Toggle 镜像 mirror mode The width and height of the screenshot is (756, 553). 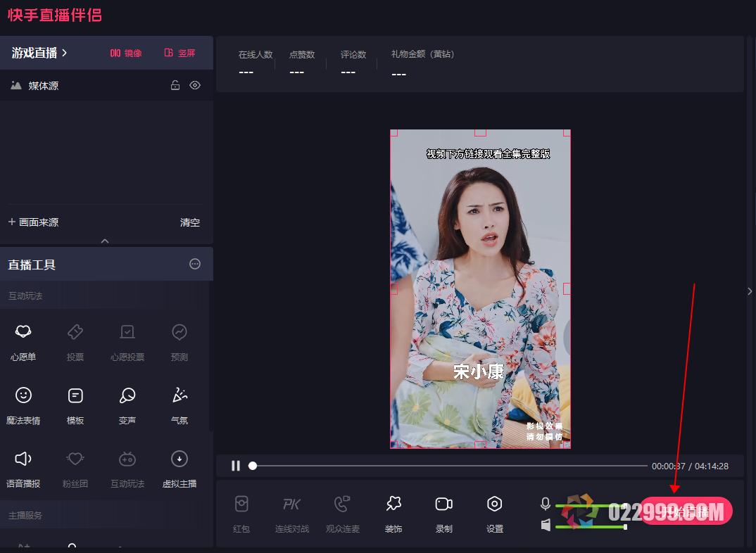click(126, 53)
